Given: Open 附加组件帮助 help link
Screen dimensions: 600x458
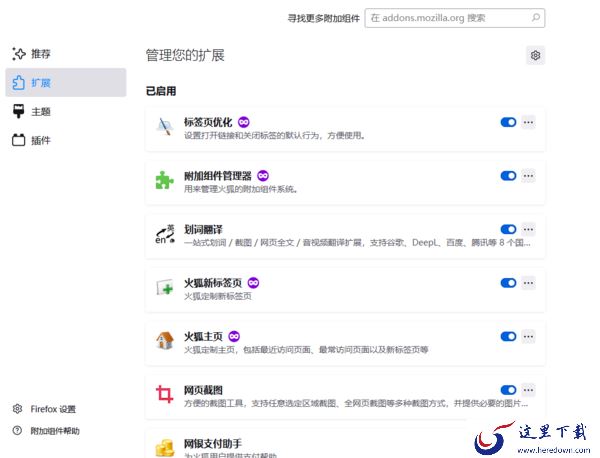Looking at the screenshot, I should pos(55,431).
